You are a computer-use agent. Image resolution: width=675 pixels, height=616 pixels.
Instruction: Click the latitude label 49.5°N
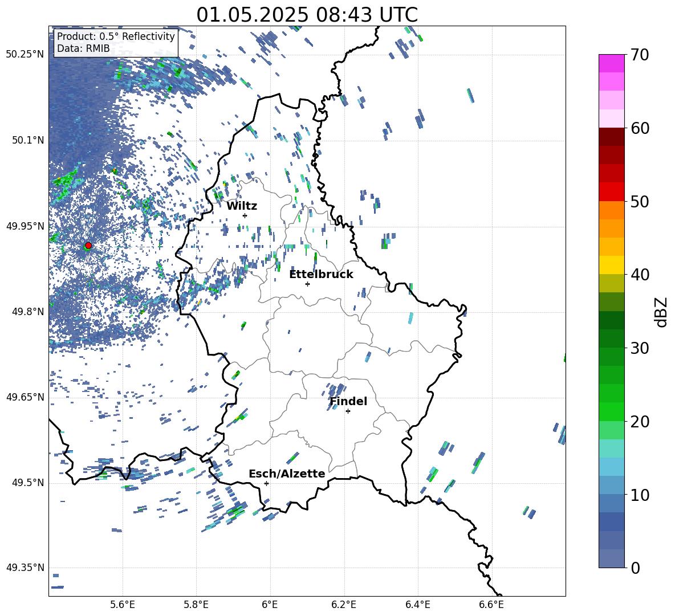(27, 483)
